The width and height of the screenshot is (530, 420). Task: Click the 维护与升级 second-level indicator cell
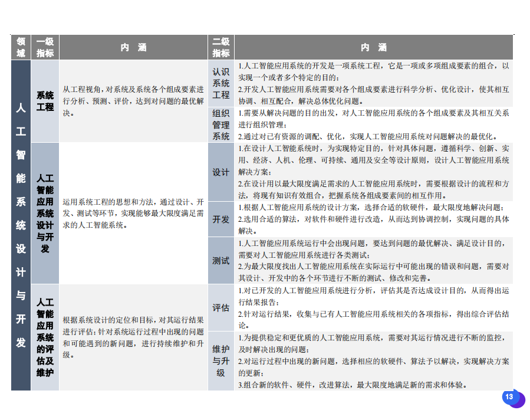(x=221, y=360)
